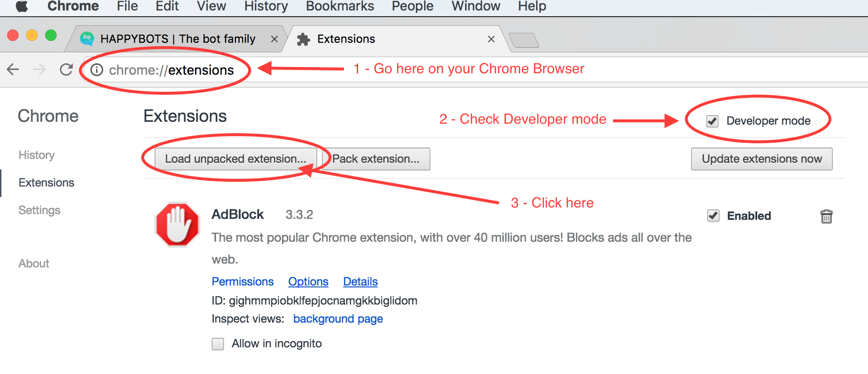Check Allow in incognito
The height and width of the screenshot is (374, 868).
click(x=218, y=344)
